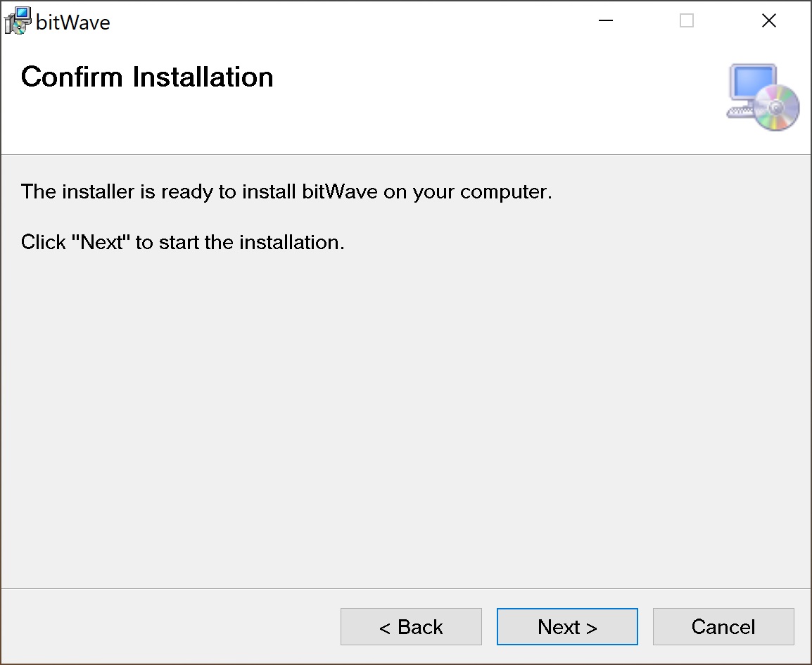Minimize the bitWave installer window
The image size is (812, 665).
click(605, 21)
